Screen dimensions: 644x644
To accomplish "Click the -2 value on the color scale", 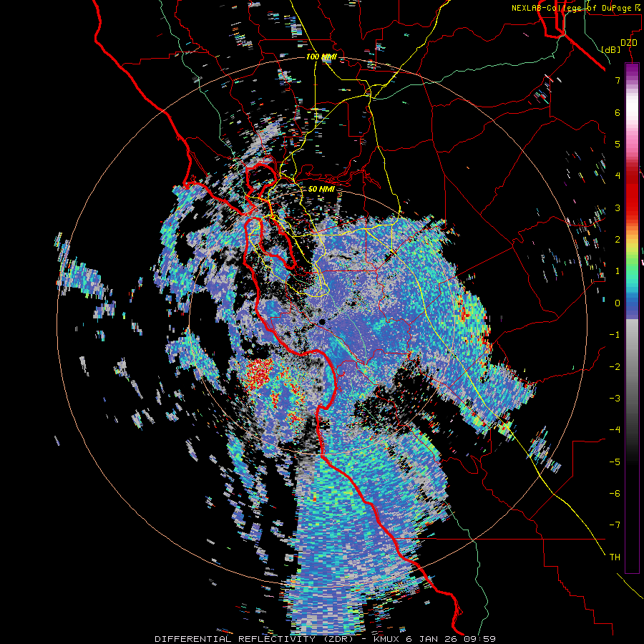I will 615,367.
